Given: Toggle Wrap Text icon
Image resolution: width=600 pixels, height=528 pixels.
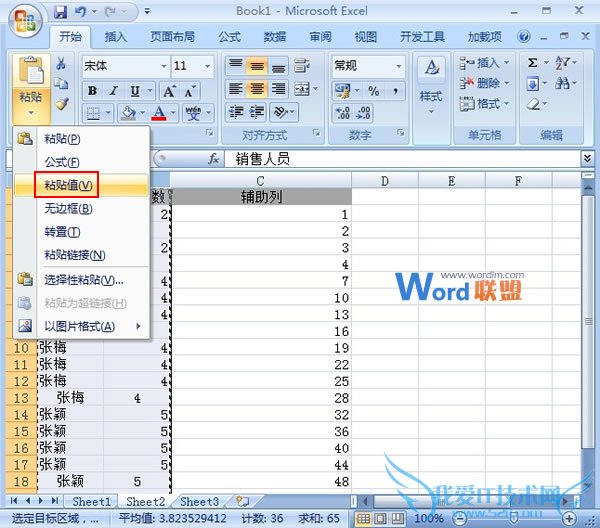Looking at the screenshot, I should [302, 66].
